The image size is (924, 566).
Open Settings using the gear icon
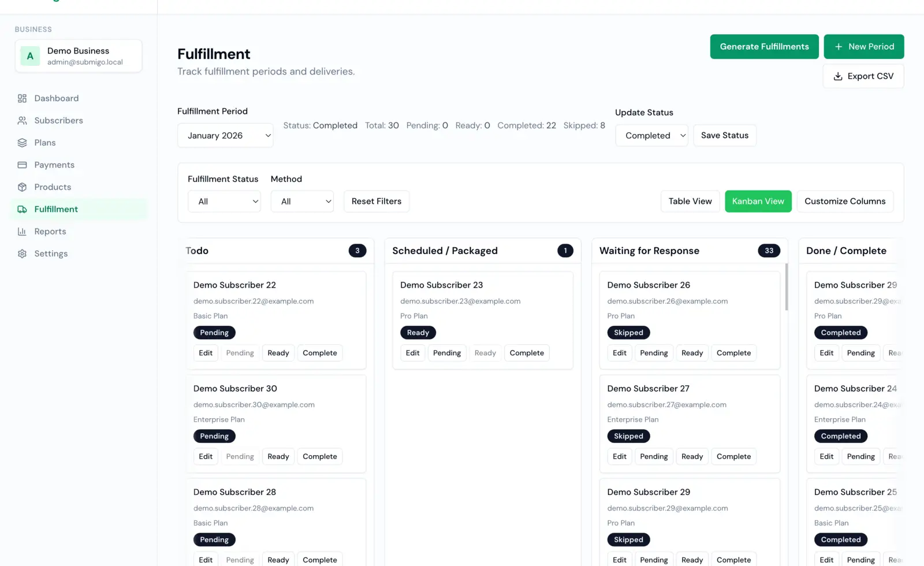click(23, 254)
